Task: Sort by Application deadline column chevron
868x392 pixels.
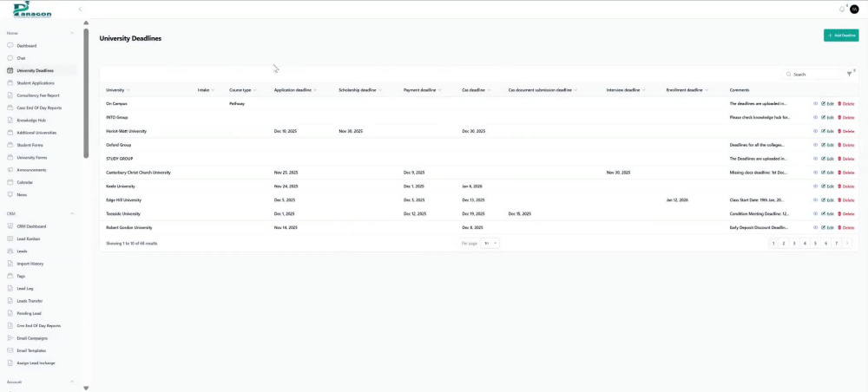Action: click(x=316, y=90)
